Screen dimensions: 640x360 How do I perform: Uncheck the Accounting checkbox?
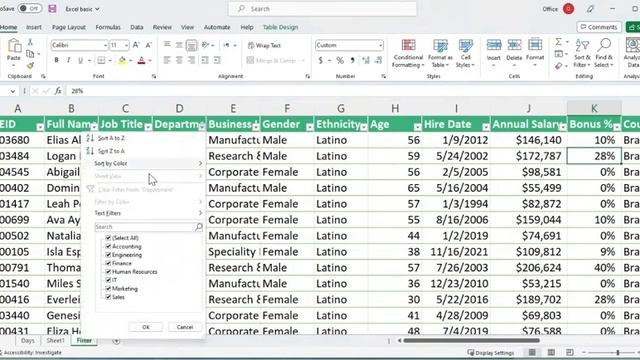pyautogui.click(x=108, y=246)
